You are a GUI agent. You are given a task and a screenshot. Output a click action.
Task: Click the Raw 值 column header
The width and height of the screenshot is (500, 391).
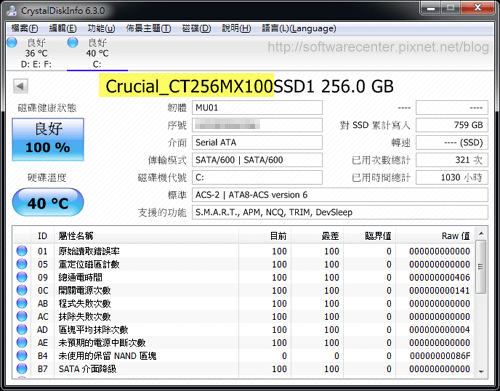(x=435, y=236)
